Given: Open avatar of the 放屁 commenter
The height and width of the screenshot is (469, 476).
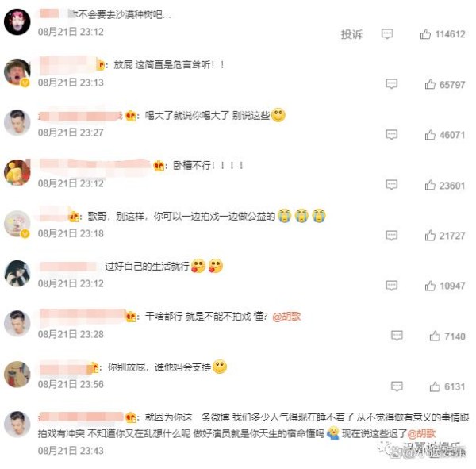Looking at the screenshot, I should pyautogui.click(x=17, y=72).
